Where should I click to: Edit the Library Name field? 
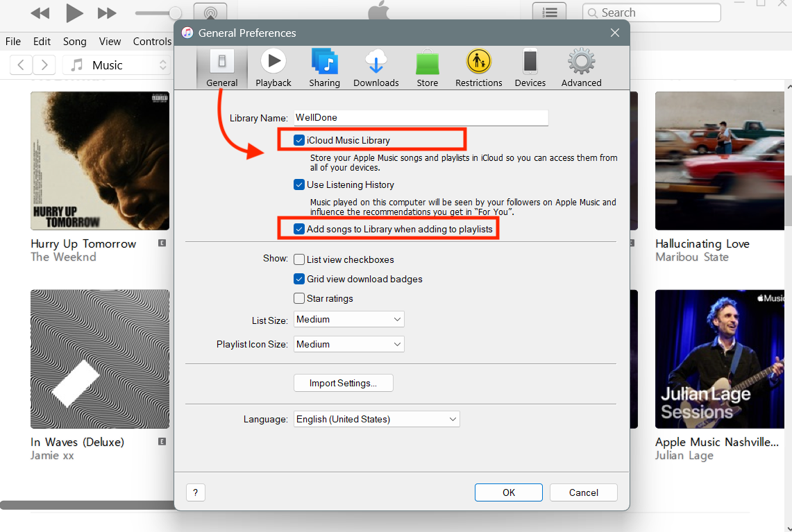point(421,118)
